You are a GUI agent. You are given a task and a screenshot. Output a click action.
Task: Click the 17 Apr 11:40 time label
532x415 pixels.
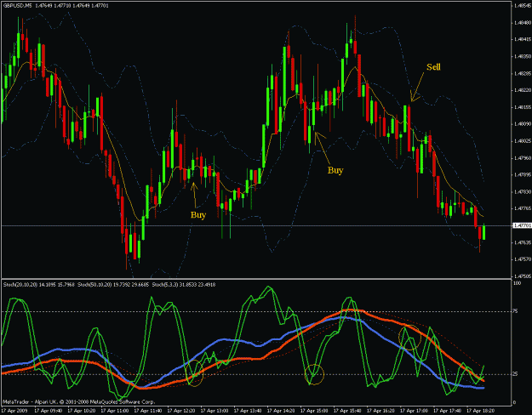(x=147, y=411)
